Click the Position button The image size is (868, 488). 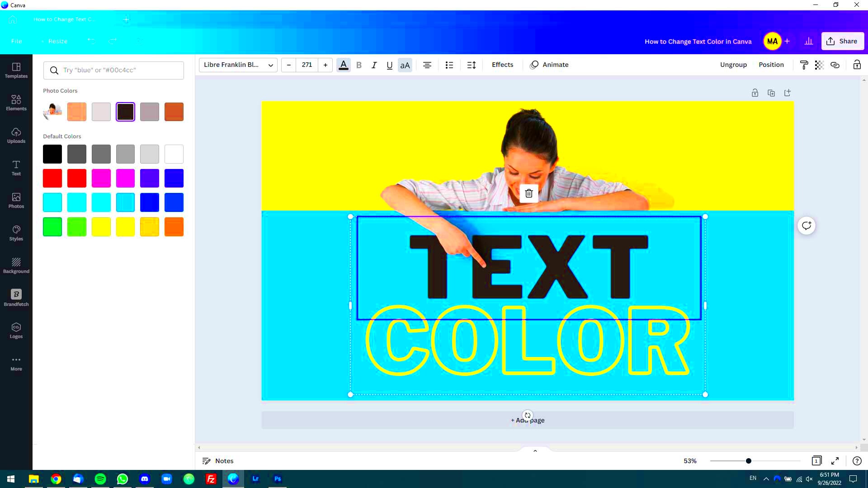point(771,65)
